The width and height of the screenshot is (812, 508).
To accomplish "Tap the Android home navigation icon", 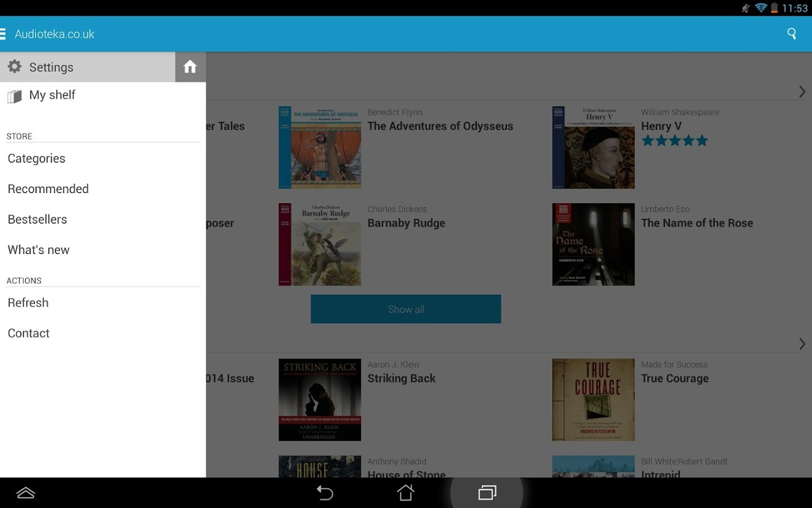I will pos(405,493).
